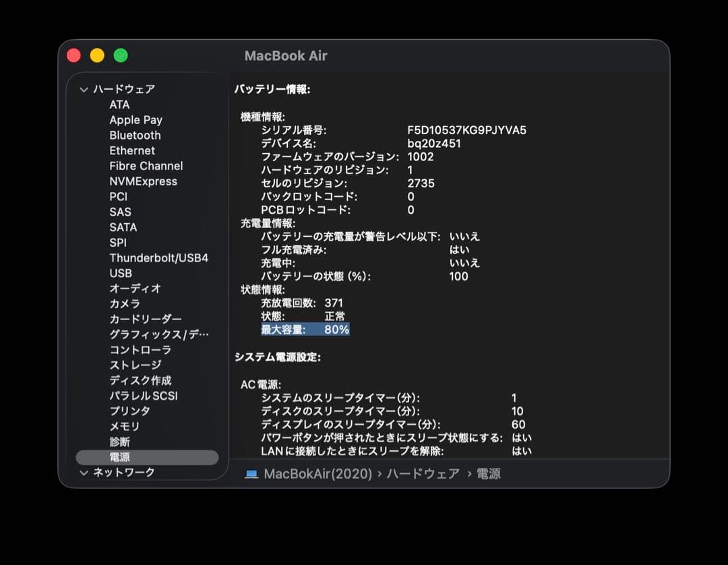Image resolution: width=728 pixels, height=565 pixels.
Task: Select SATA in the hardware sidebar
Action: point(123,227)
